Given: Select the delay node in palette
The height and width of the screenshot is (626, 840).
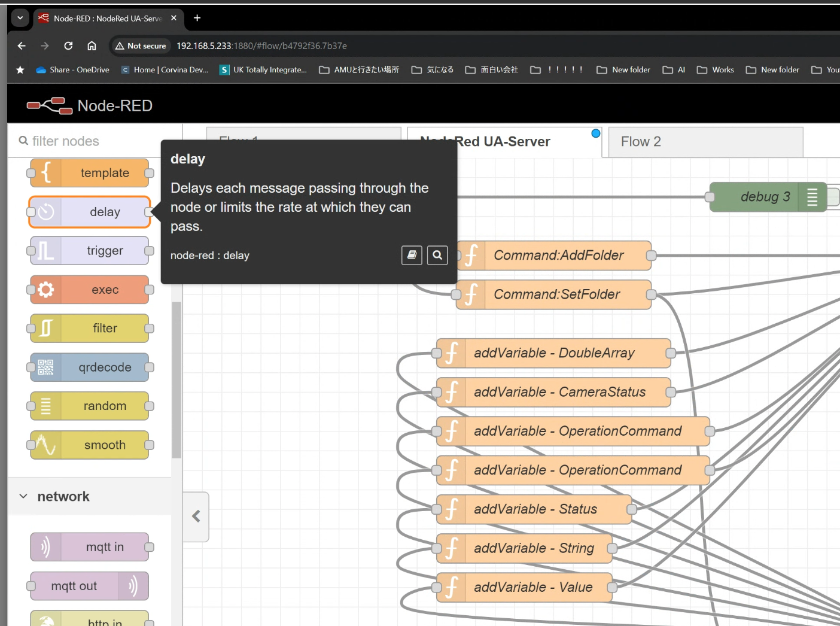Looking at the screenshot, I should 90,212.
